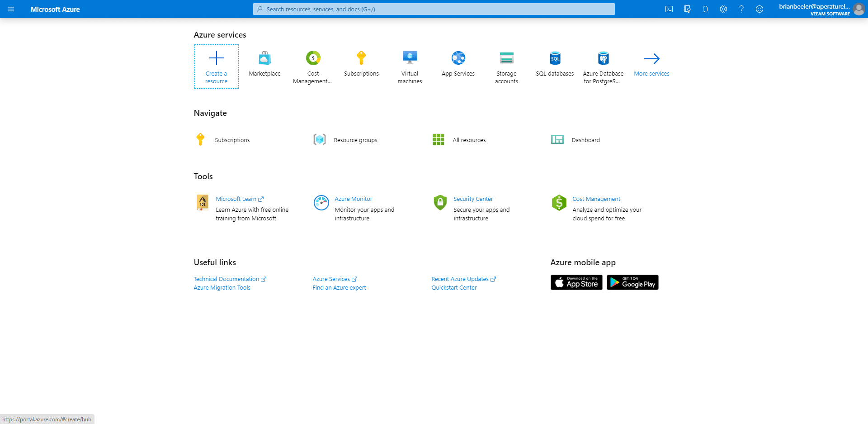Click the Security Center shield icon

440,202
